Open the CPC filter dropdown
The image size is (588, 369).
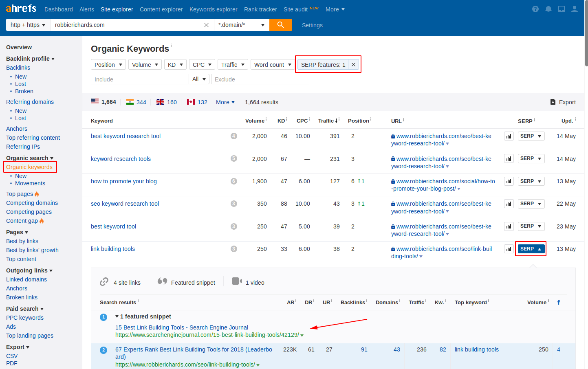(202, 65)
